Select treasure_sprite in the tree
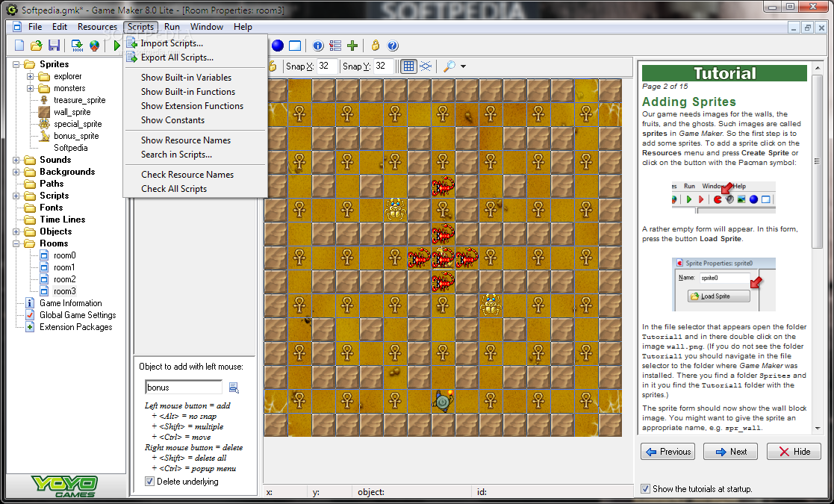Image resolution: width=834 pixels, height=504 pixels. 79,100
